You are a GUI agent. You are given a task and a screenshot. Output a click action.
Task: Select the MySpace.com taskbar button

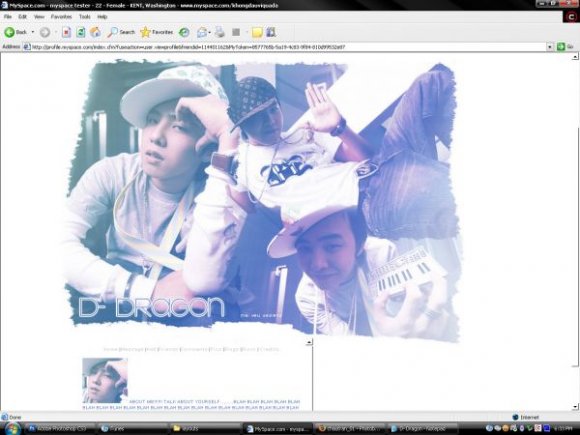(x=277, y=429)
